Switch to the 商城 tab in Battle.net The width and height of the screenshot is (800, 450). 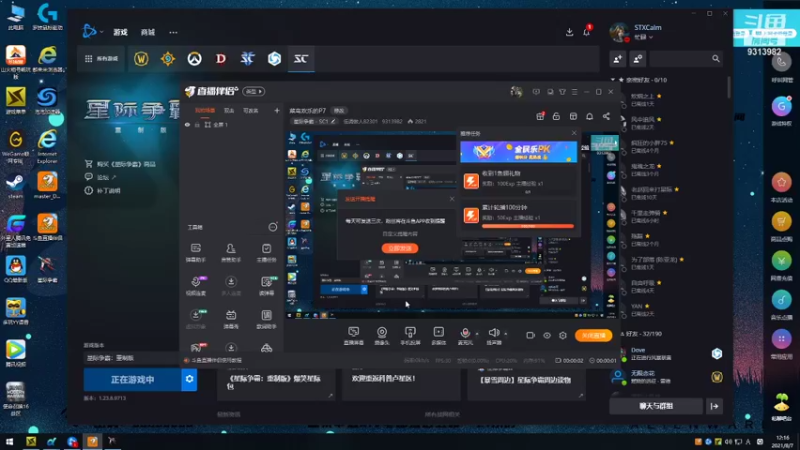148,32
